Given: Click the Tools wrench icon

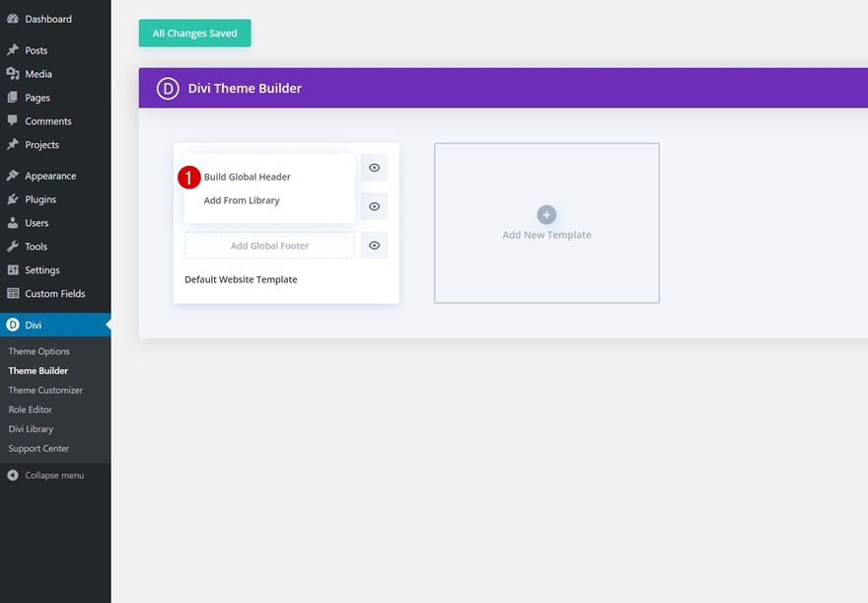Looking at the screenshot, I should coord(13,247).
